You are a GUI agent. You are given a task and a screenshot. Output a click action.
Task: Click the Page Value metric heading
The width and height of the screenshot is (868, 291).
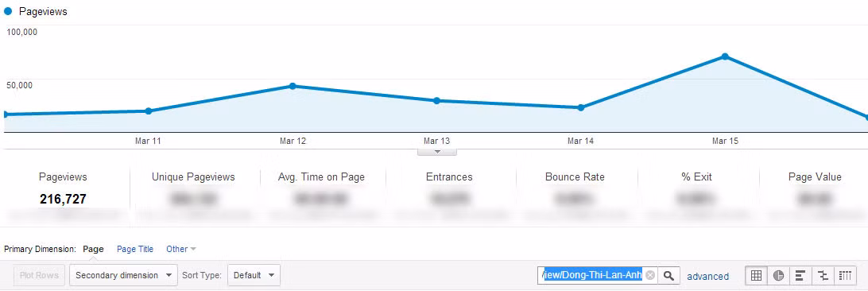815,177
